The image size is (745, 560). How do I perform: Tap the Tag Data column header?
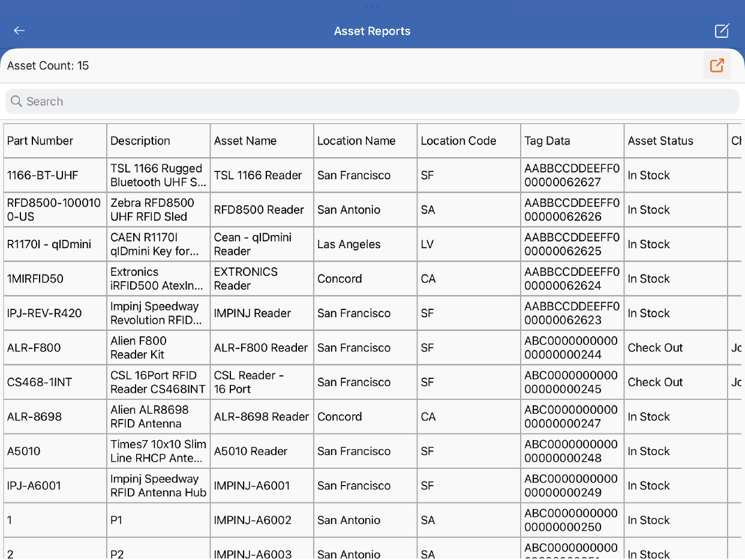pyautogui.click(x=547, y=141)
